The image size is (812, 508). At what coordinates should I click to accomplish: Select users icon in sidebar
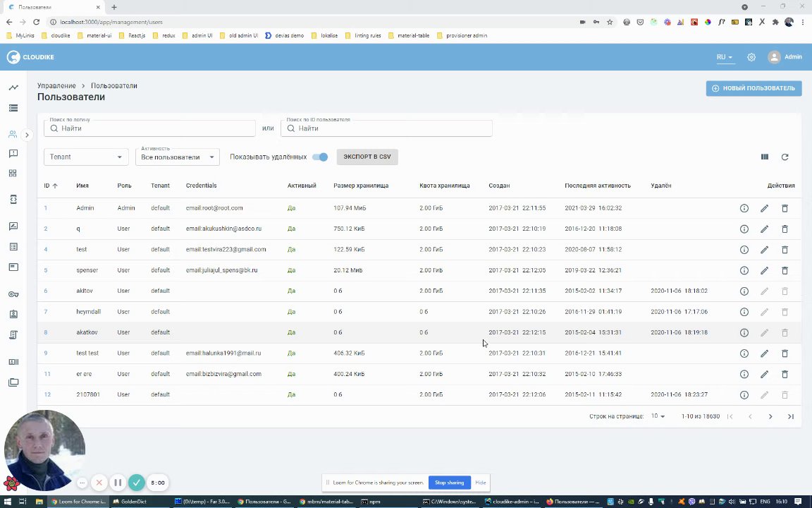coord(13,134)
